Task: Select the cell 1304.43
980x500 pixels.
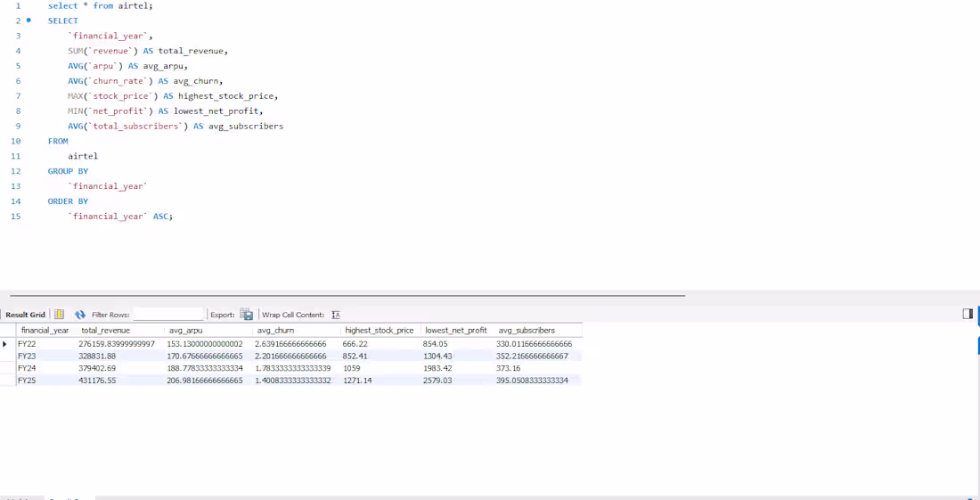Action: click(458, 357)
